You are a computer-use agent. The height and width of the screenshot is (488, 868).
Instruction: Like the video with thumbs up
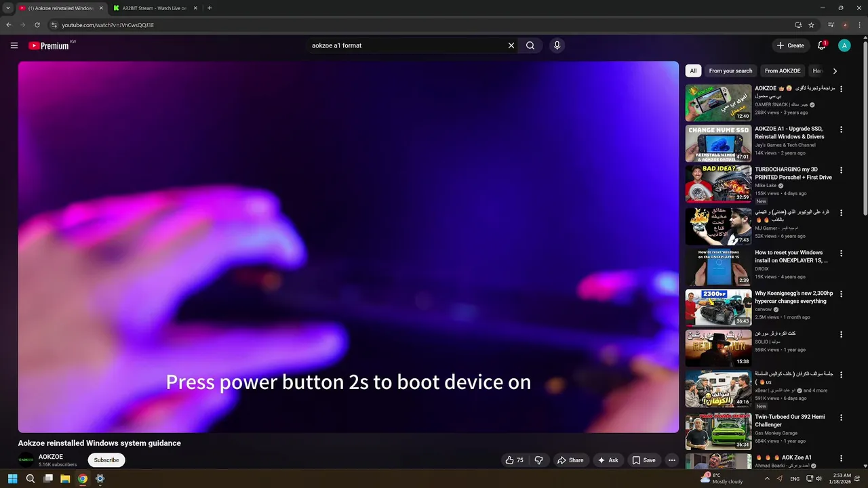click(x=515, y=460)
